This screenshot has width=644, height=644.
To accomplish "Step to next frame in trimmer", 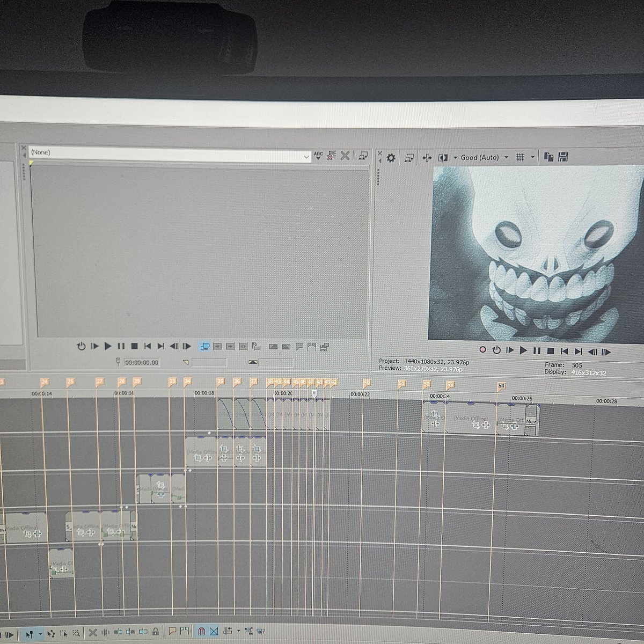I will tap(187, 346).
